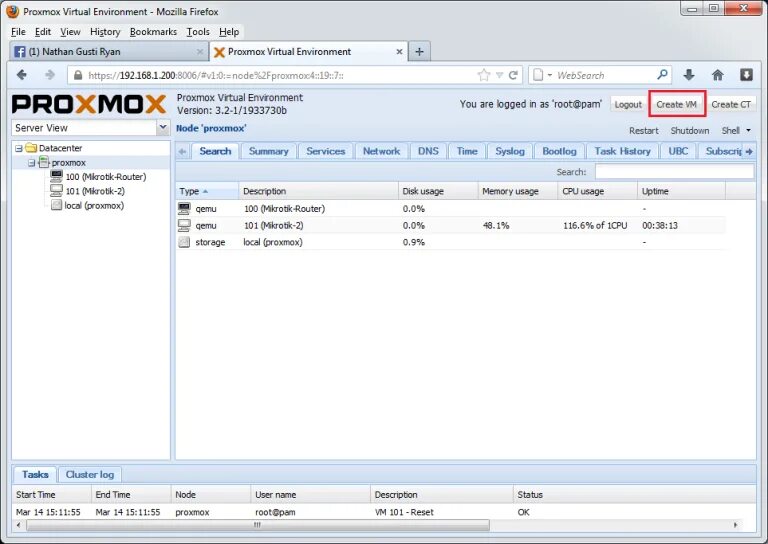Switch to the Services tab
The image size is (768, 544).
coord(326,151)
